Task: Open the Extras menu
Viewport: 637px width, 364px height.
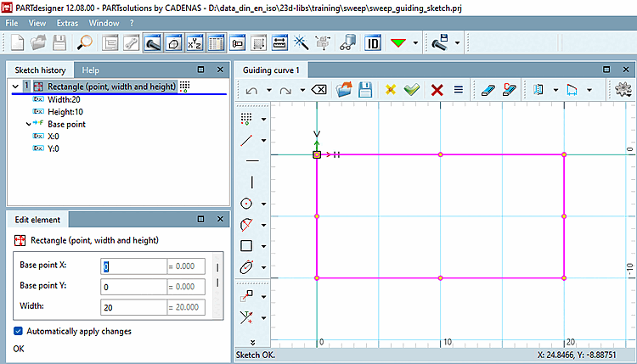Action: pos(67,23)
